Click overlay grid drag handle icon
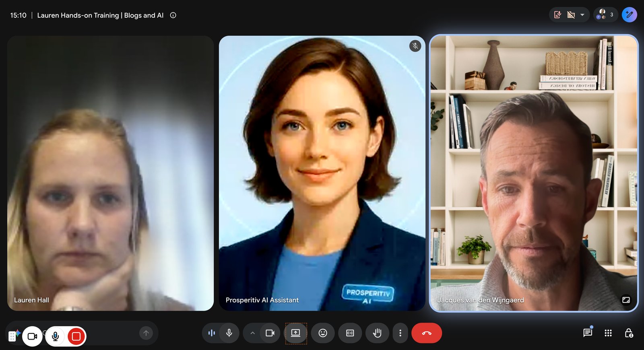This screenshot has width=644, height=350. 12,336
